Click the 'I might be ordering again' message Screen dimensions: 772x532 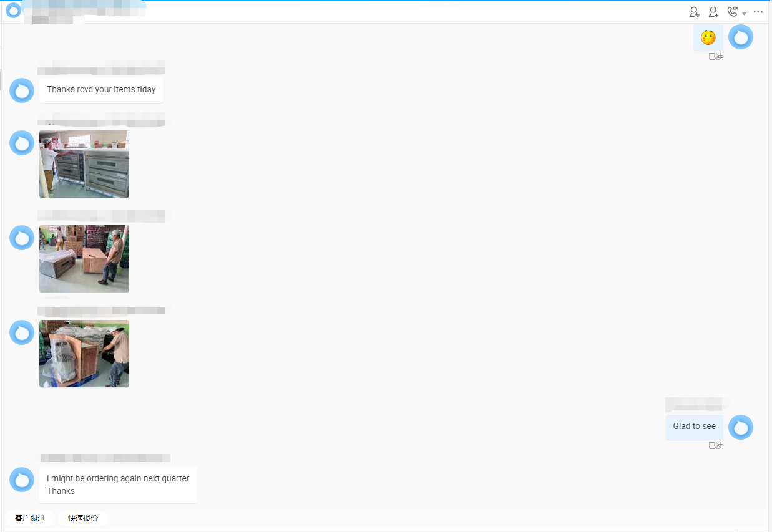click(x=117, y=485)
